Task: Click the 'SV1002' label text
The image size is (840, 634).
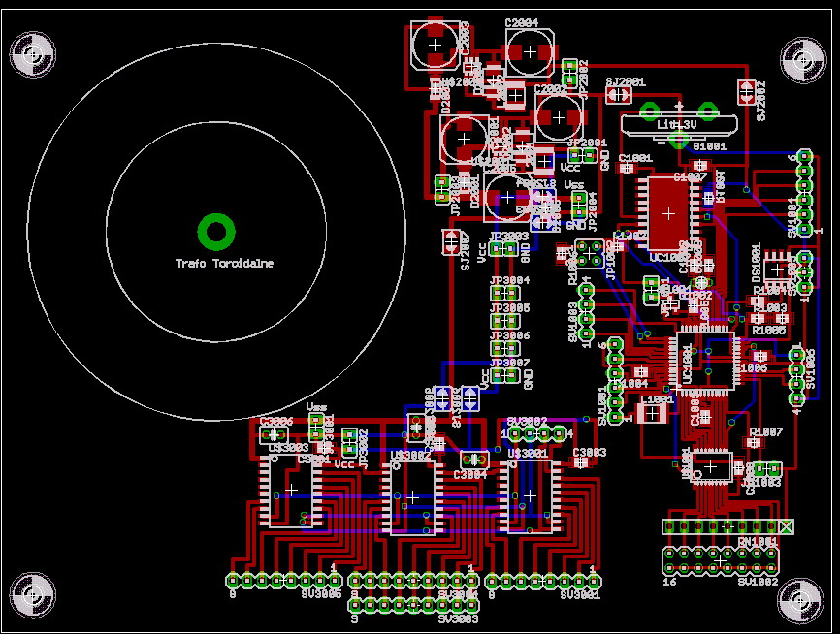Action: point(758,581)
